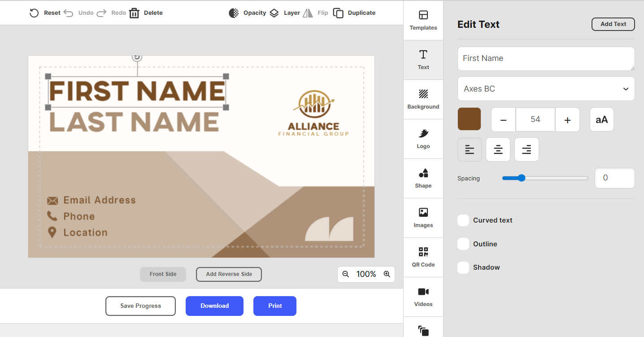The image size is (644, 337).
Task: Enable the Shadow checkbox
Action: (463, 267)
